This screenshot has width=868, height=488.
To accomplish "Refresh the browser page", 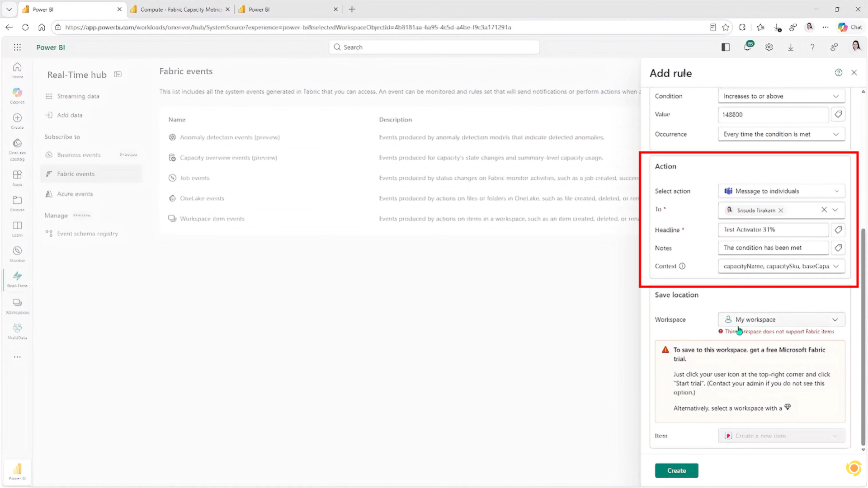I will (x=25, y=27).
